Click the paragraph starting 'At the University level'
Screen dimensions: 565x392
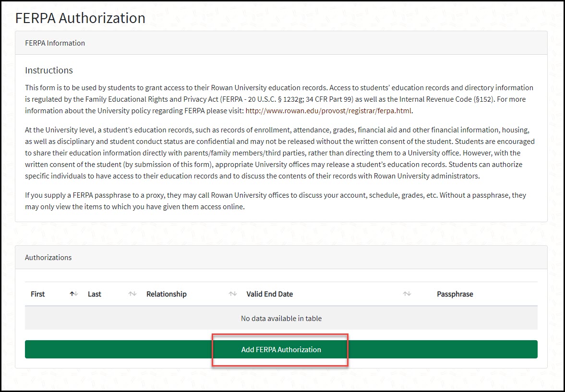tap(279, 153)
